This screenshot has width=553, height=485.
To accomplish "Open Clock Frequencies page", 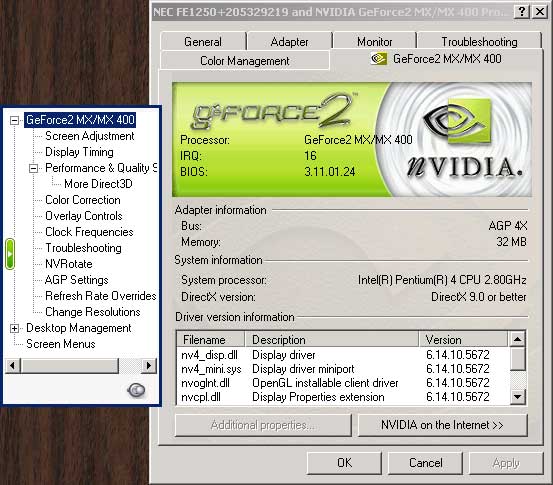I will coord(89,232).
